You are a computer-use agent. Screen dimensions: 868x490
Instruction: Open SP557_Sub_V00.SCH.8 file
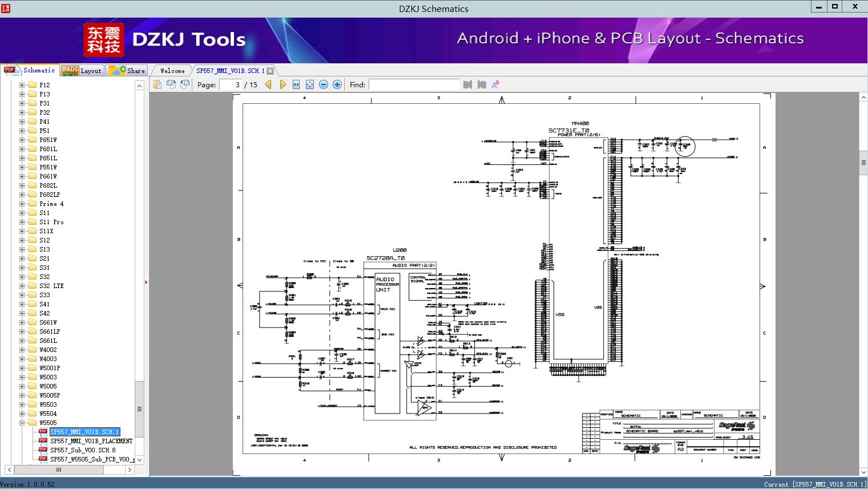tap(83, 450)
